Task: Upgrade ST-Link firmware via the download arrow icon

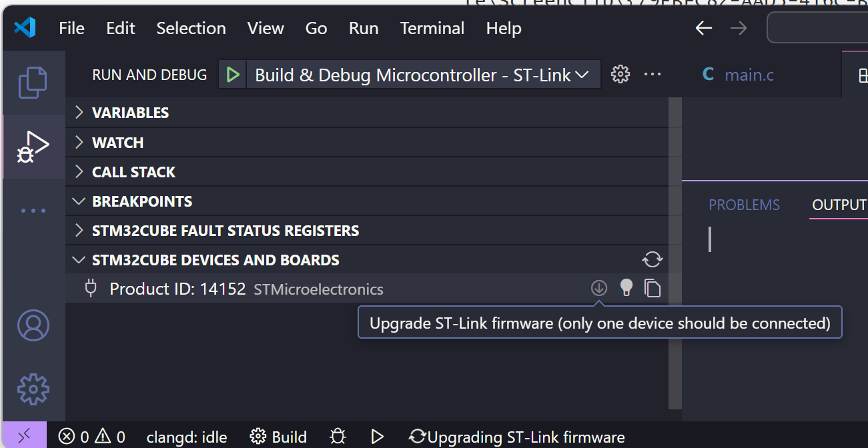Action: [598, 288]
